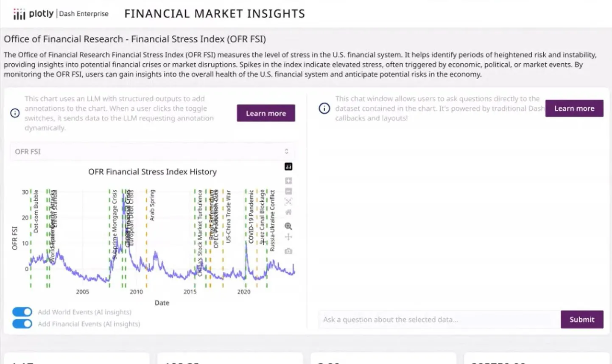Toggle Add Financial Events switch
This screenshot has width=612, height=364.
22,324
